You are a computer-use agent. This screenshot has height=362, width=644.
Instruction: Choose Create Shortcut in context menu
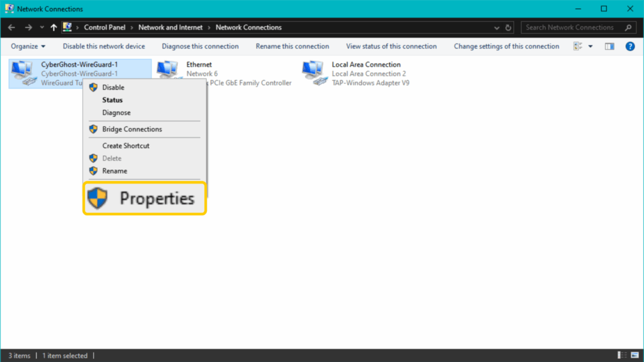[145, 146]
